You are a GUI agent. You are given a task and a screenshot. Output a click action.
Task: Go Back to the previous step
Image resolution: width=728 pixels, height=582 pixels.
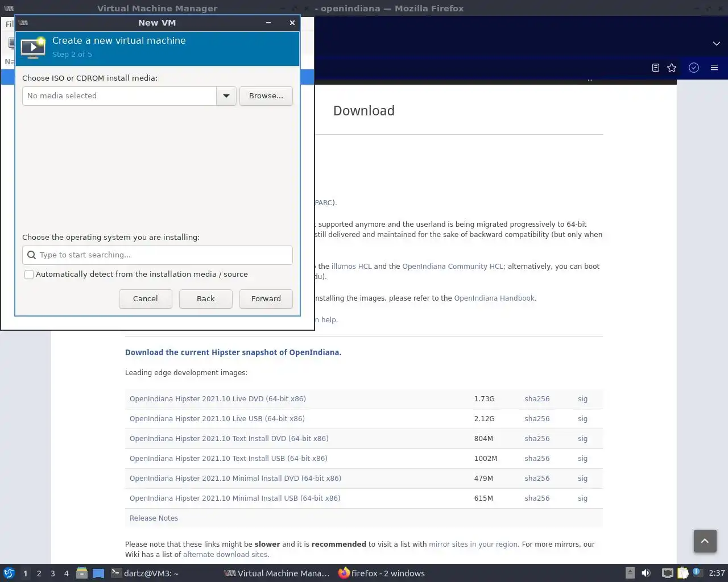[206, 299]
